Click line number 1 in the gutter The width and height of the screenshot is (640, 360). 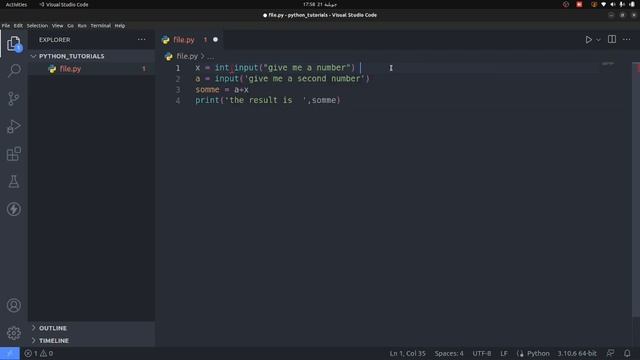click(178, 68)
